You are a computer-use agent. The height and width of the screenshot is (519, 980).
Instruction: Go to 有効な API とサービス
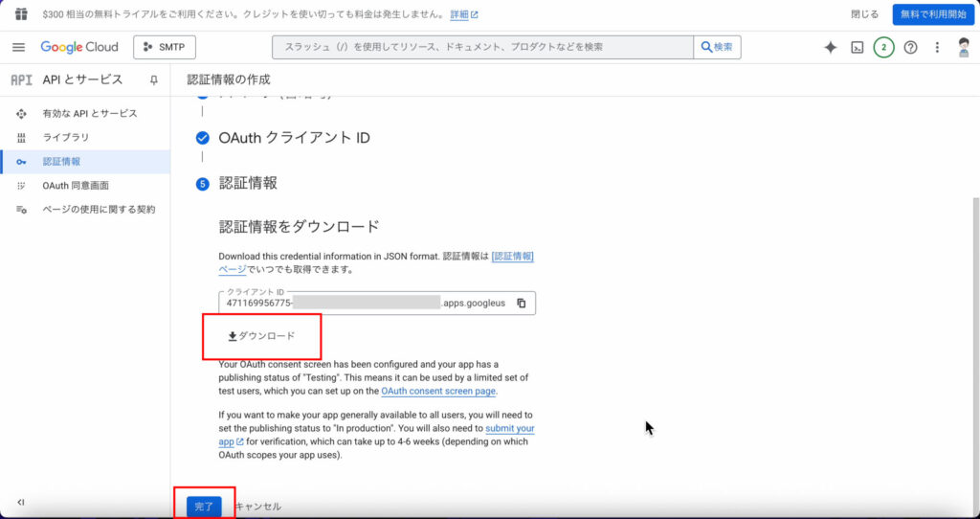85,114
